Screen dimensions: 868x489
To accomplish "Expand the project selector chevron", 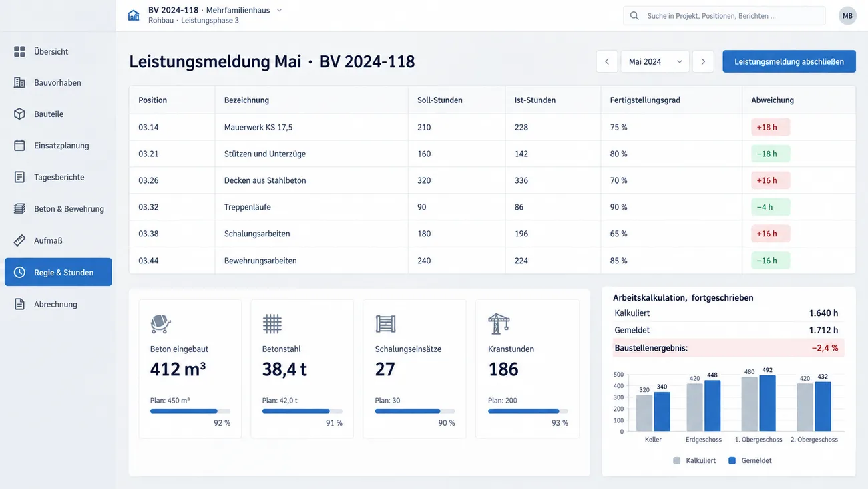I will [x=279, y=10].
